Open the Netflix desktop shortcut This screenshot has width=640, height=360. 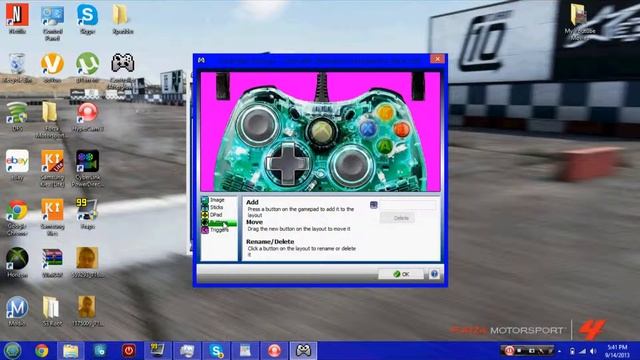17,19
